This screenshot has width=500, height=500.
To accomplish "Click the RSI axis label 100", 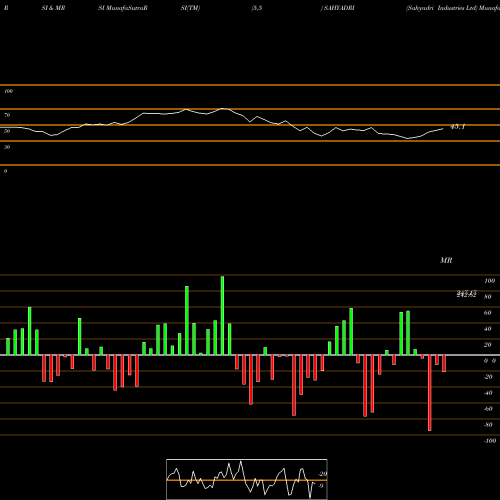I will [8, 91].
